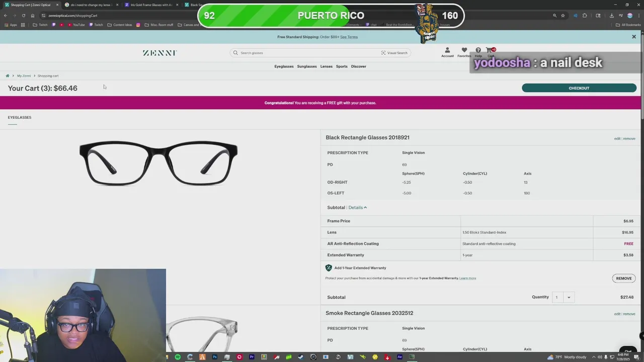This screenshot has height=362, width=644.
Task: Collapse the Subtotal Details expander
Action: tap(358, 208)
